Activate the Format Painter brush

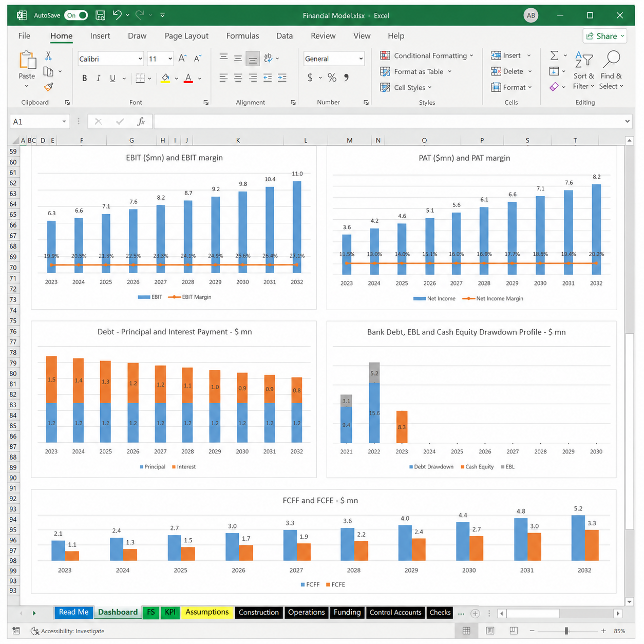tap(48, 87)
